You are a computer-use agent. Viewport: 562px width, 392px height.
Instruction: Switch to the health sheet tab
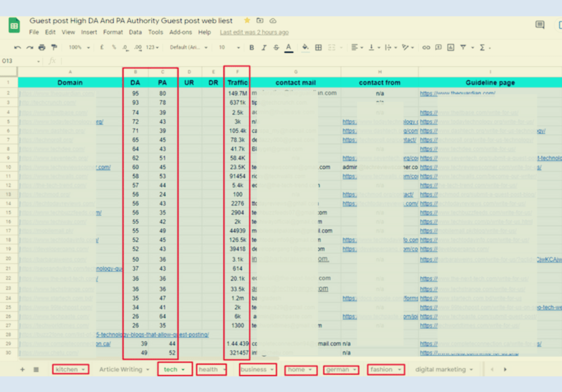208,369
